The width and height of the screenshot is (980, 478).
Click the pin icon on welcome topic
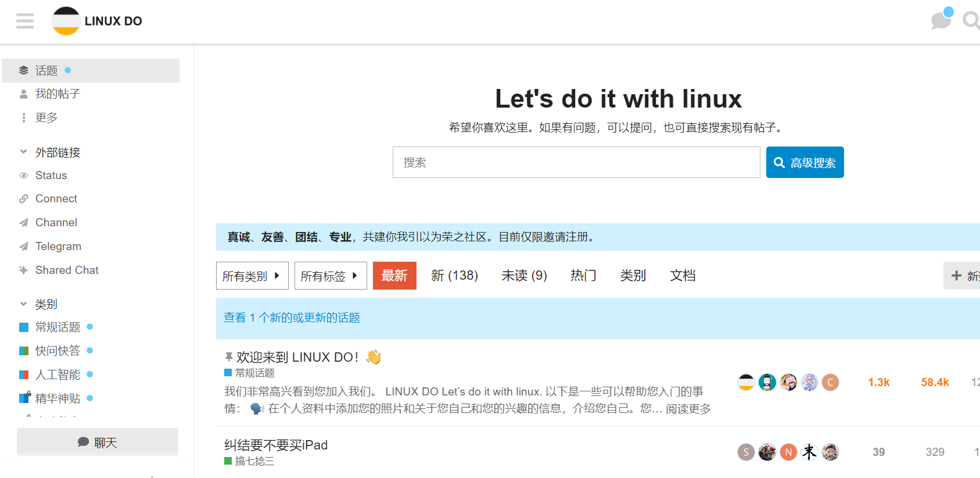[229, 357]
